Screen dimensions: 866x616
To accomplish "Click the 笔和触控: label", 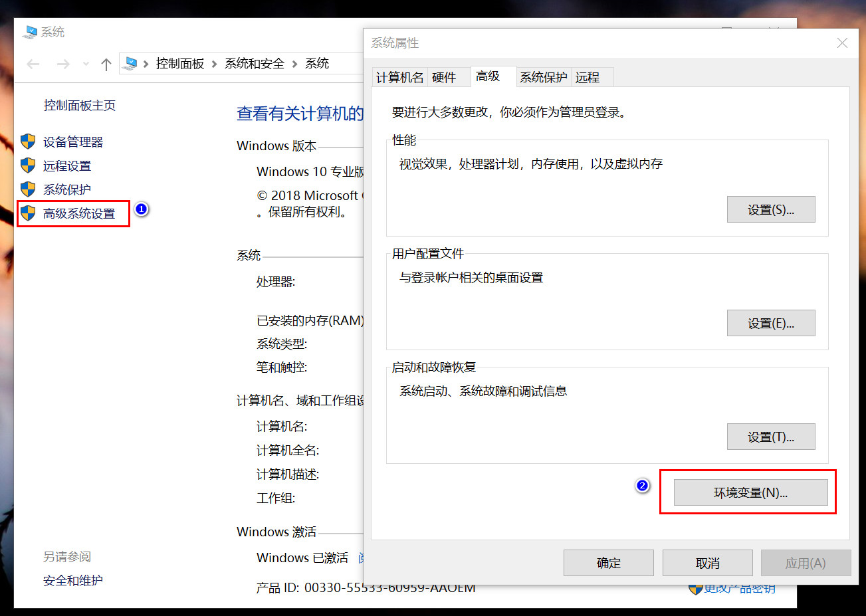I will click(282, 367).
